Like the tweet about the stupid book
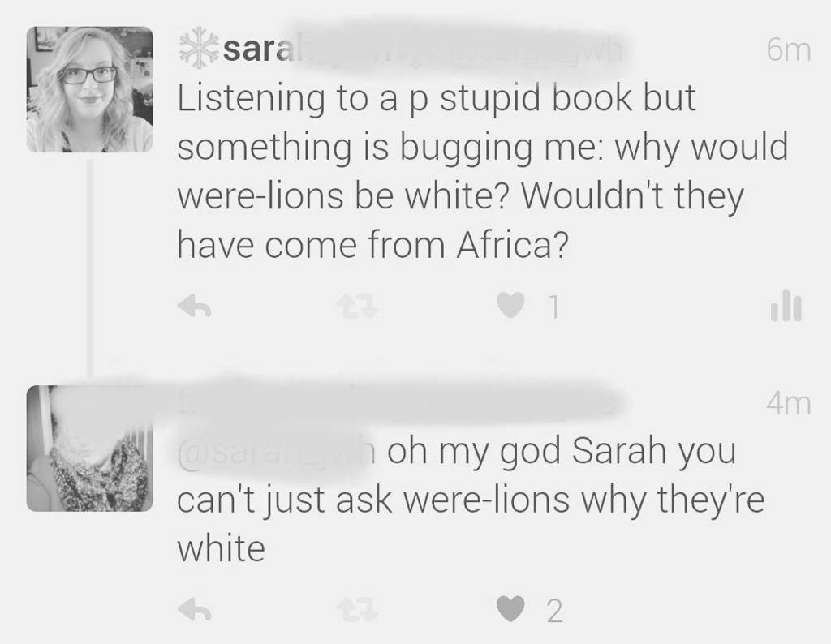Screen dimensions: 831x644 (x=510, y=306)
